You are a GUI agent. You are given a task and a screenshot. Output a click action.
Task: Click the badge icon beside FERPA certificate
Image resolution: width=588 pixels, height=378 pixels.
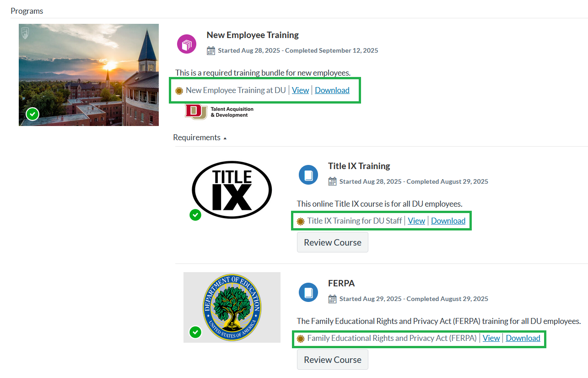click(x=300, y=338)
